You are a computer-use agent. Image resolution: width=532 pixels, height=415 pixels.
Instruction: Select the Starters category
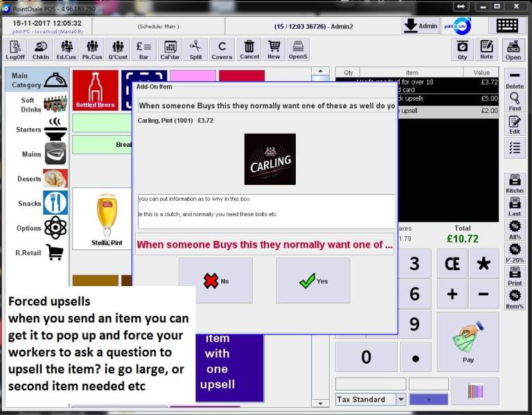click(x=40, y=130)
